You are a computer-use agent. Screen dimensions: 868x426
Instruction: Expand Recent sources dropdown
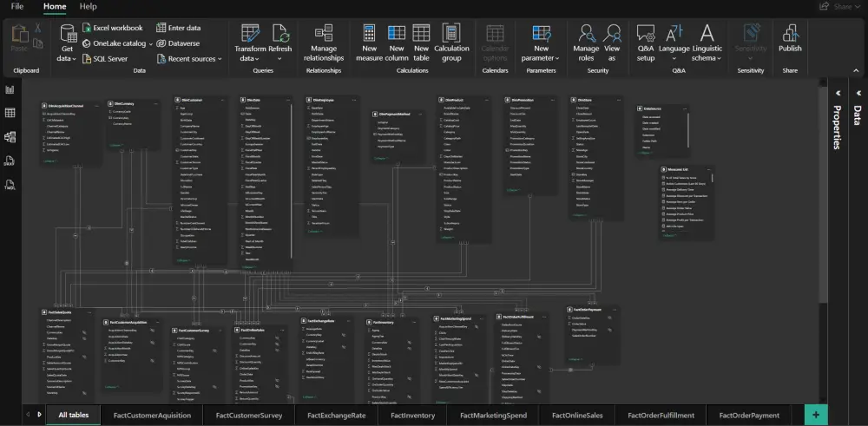click(x=220, y=59)
